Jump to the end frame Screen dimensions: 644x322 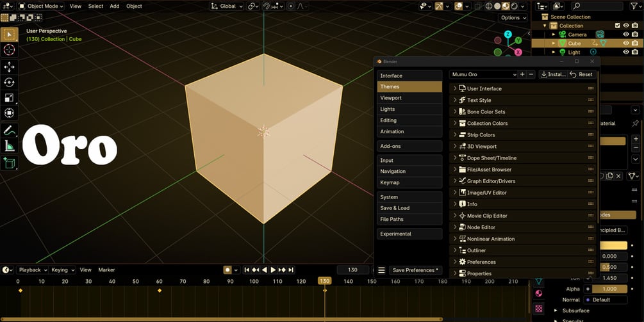click(x=291, y=270)
